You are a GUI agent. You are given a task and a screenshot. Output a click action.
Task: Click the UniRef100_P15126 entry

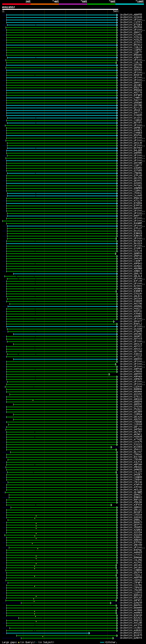[x=131, y=37]
